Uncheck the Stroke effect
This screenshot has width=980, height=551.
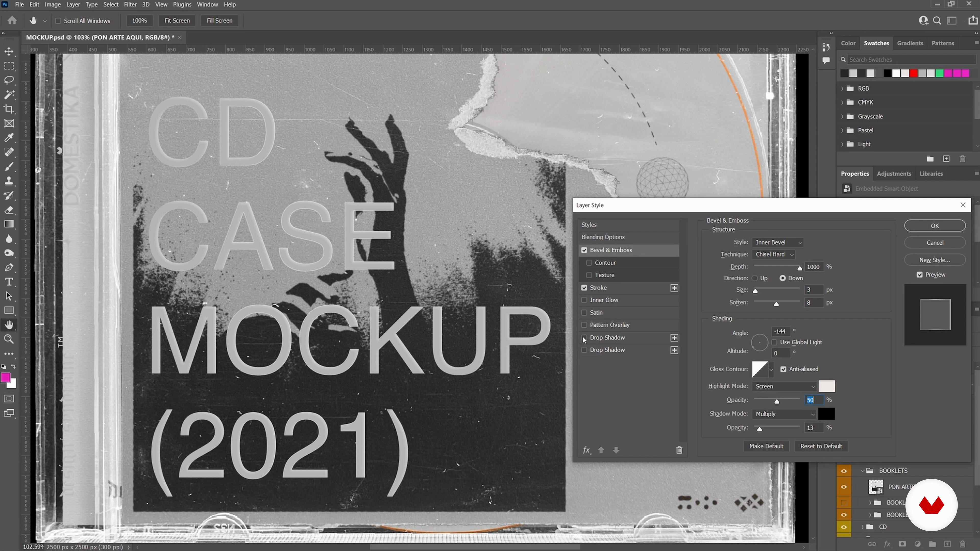584,288
